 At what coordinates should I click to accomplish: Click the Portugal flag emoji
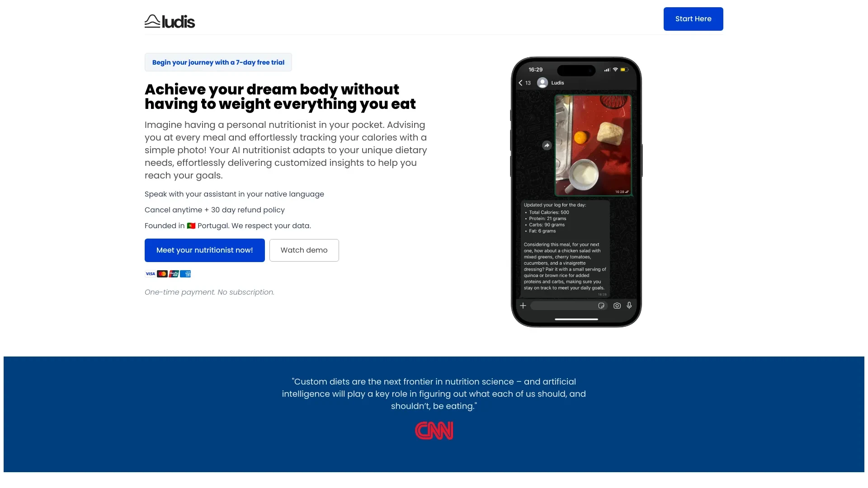pyautogui.click(x=191, y=225)
